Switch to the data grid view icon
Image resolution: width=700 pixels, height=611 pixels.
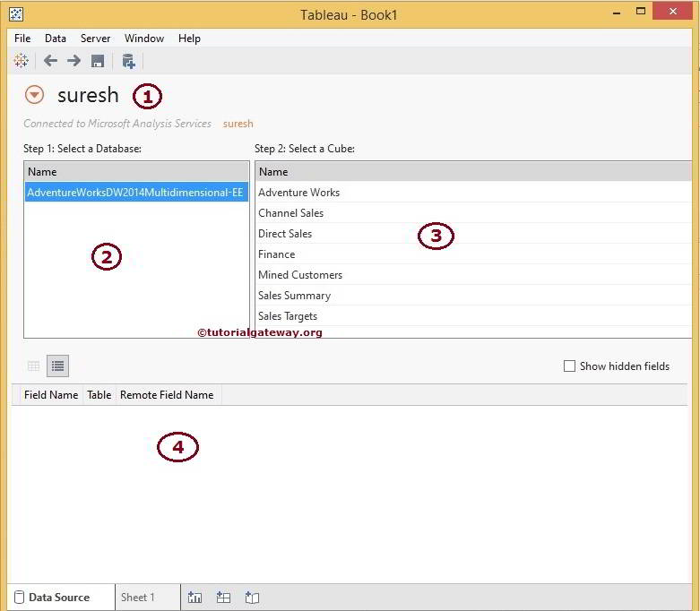point(33,366)
